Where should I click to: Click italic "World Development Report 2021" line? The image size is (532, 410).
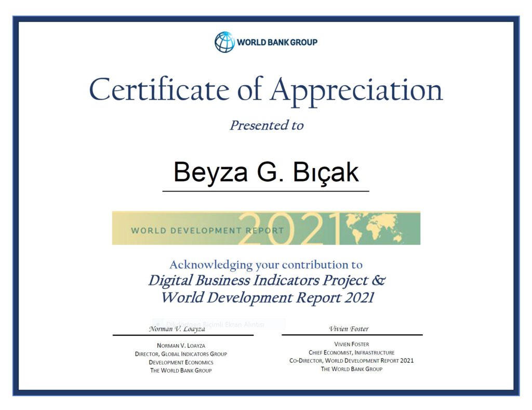click(267, 297)
